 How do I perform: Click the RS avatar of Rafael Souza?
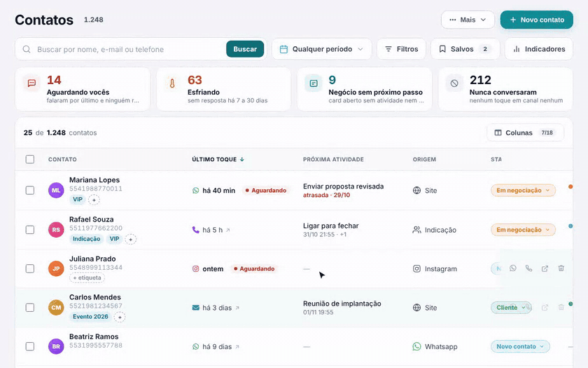56,230
